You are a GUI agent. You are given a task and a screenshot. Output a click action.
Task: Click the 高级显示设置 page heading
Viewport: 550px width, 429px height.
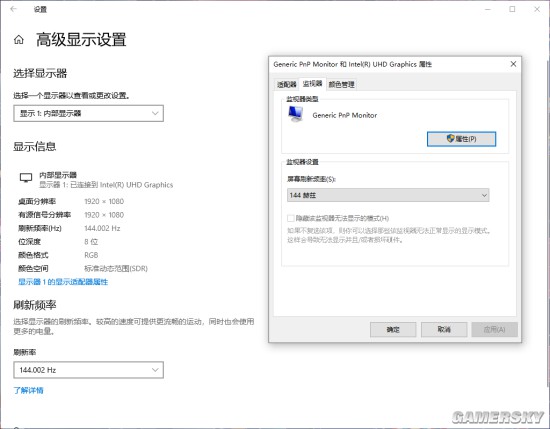pyautogui.click(x=81, y=39)
